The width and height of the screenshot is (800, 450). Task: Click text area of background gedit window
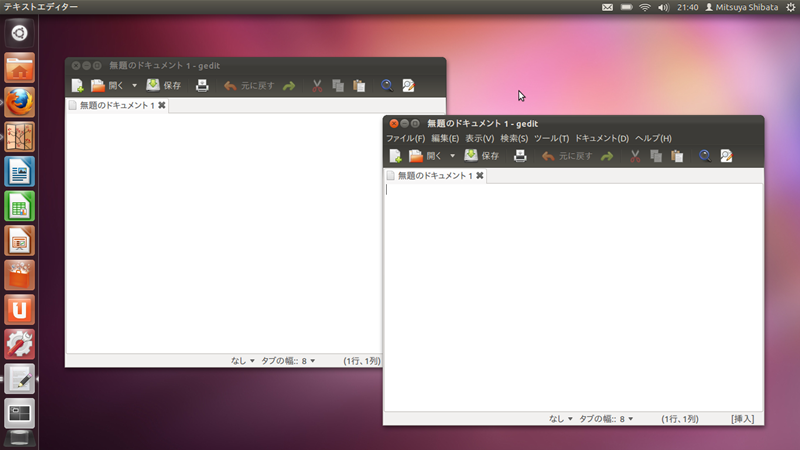click(224, 233)
